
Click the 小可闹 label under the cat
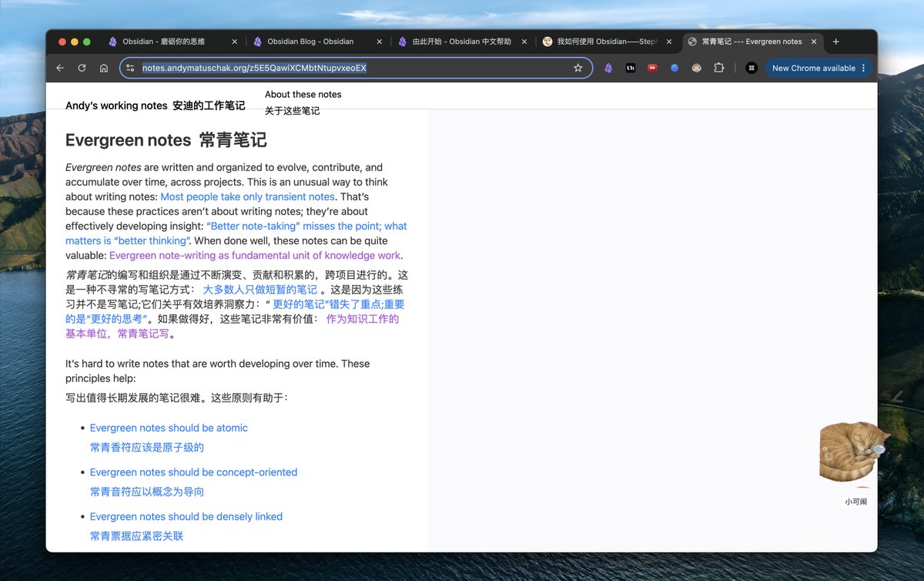click(855, 502)
